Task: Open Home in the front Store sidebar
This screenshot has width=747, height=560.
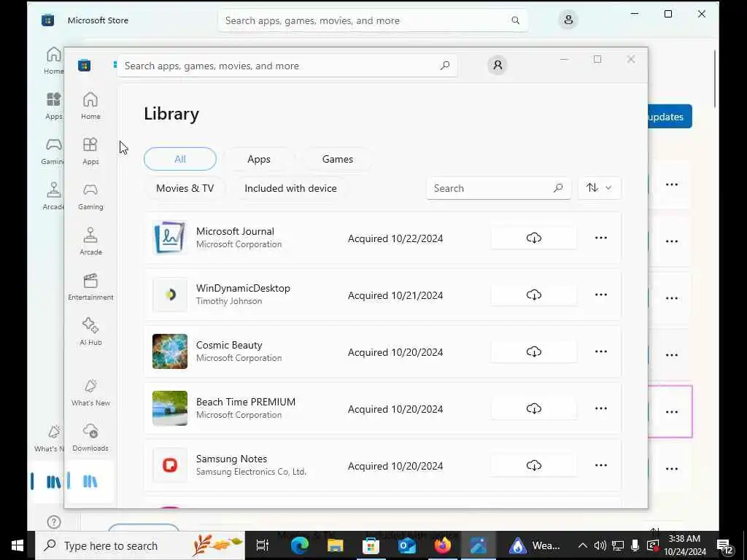Action: 90,106
